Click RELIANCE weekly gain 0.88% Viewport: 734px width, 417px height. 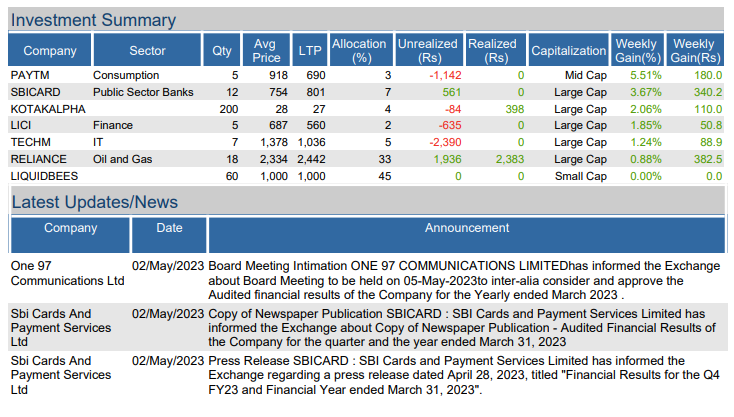646,159
